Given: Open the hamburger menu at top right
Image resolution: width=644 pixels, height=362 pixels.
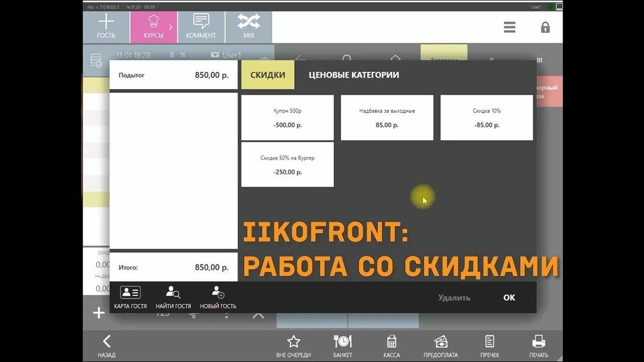Looking at the screenshot, I should click(x=510, y=27).
